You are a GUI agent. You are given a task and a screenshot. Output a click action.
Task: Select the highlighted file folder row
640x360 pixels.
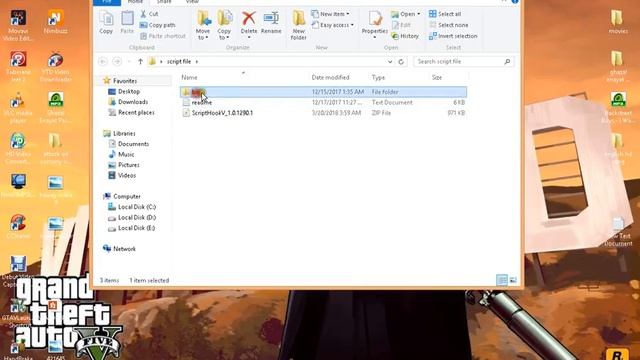(x=323, y=92)
